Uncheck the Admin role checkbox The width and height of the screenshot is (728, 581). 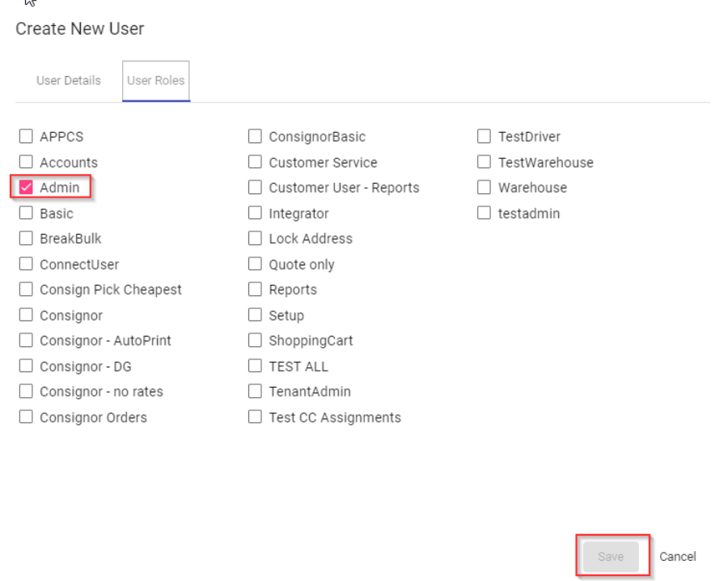(x=26, y=188)
